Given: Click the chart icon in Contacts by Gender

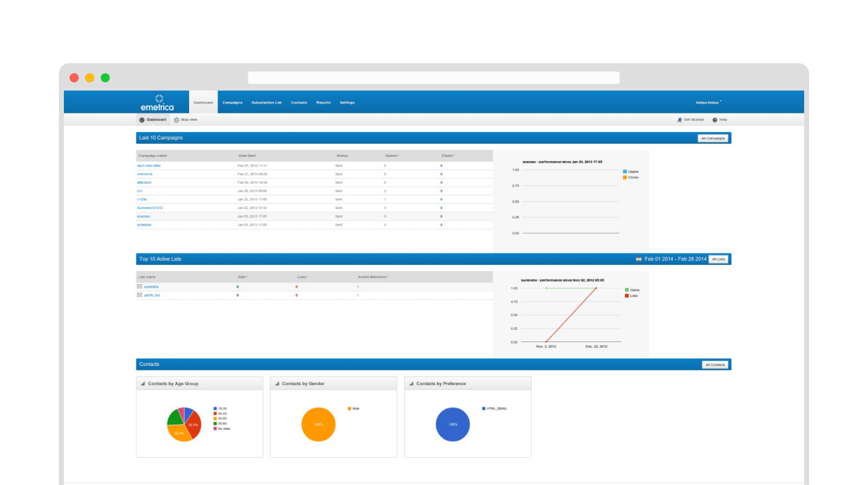Looking at the screenshot, I should (277, 384).
